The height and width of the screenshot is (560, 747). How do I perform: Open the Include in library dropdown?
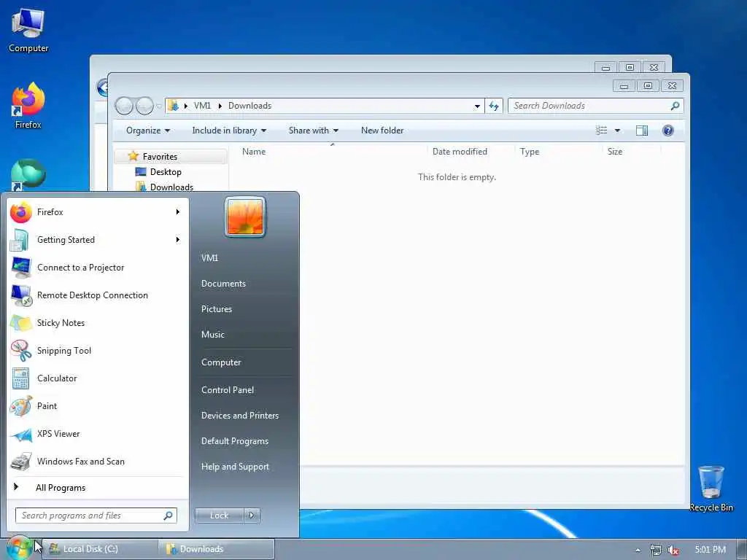pyautogui.click(x=229, y=131)
